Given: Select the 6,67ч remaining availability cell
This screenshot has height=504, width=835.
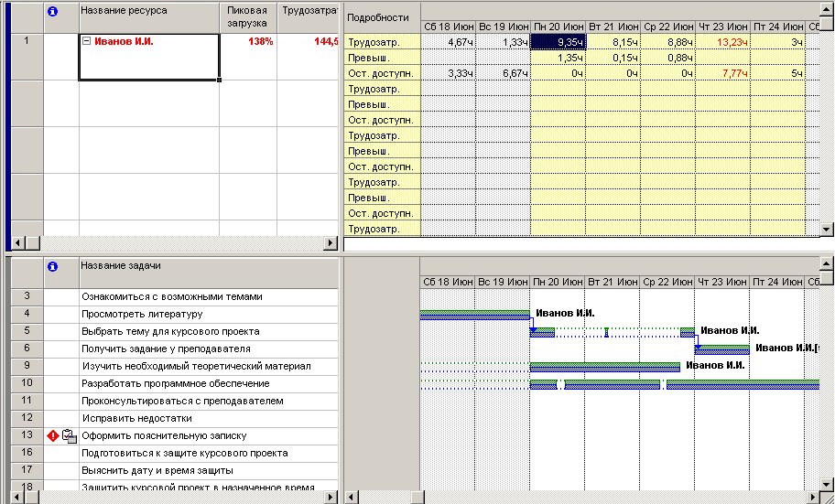Looking at the screenshot, I should [503, 73].
